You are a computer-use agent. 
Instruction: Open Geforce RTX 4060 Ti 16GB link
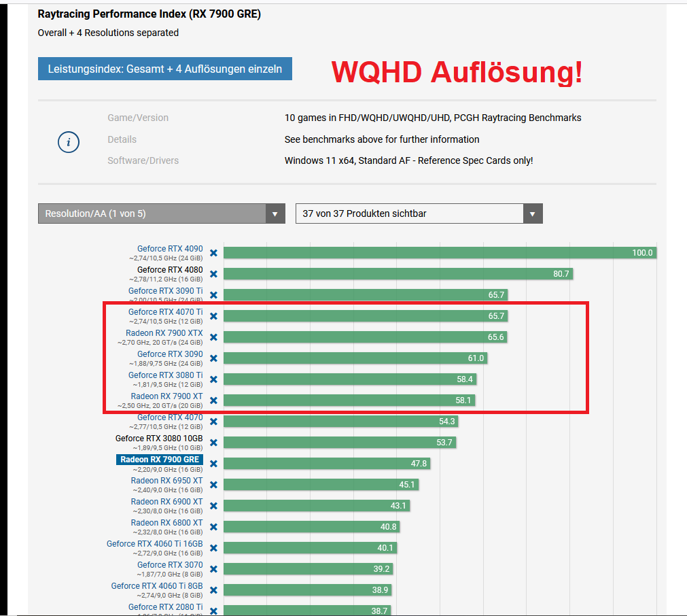[155, 544]
